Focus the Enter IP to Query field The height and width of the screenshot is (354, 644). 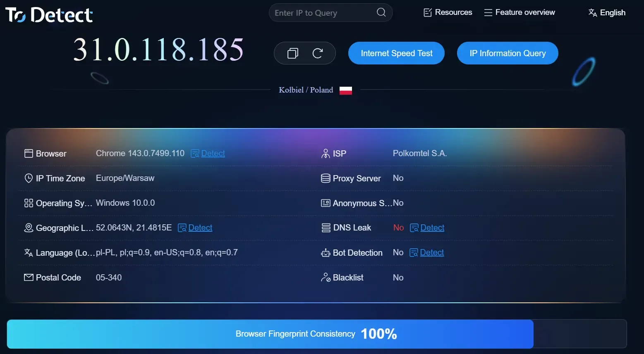[323, 13]
